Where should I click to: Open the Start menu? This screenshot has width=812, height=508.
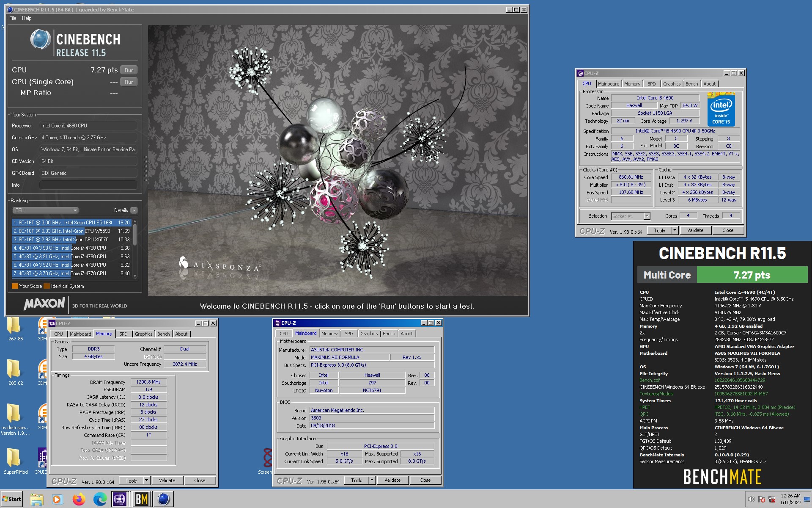11,499
